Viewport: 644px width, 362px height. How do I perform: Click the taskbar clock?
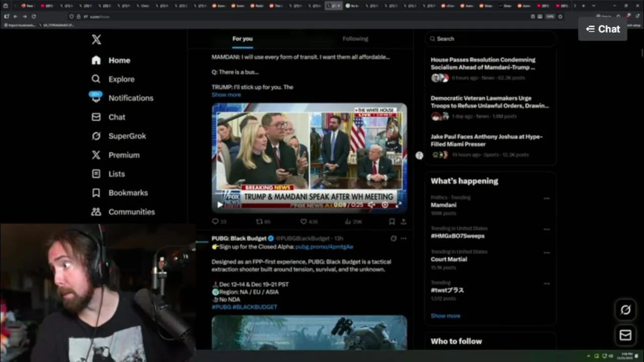pyautogui.click(x=624, y=356)
